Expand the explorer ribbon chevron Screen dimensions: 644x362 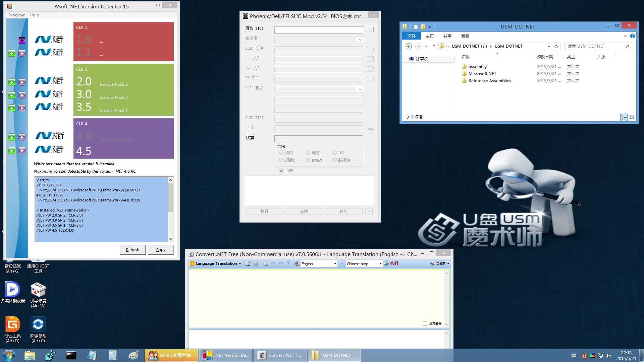click(x=625, y=36)
